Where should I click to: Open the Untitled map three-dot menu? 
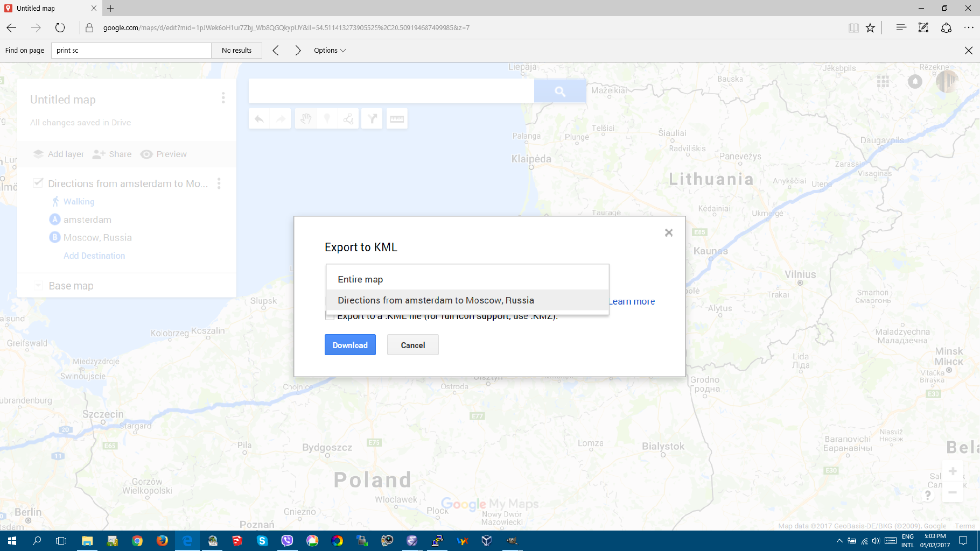[x=223, y=98]
